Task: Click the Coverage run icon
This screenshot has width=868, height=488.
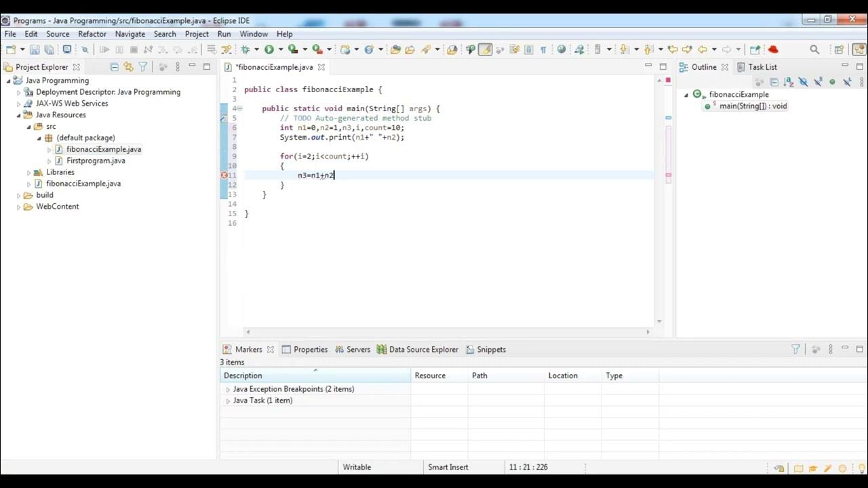Action: tap(293, 49)
